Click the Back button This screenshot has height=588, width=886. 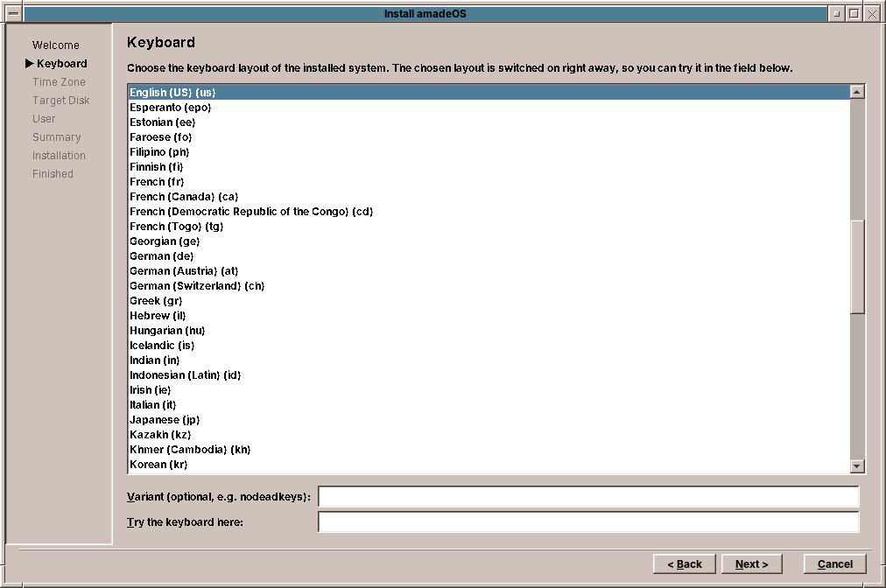685,563
